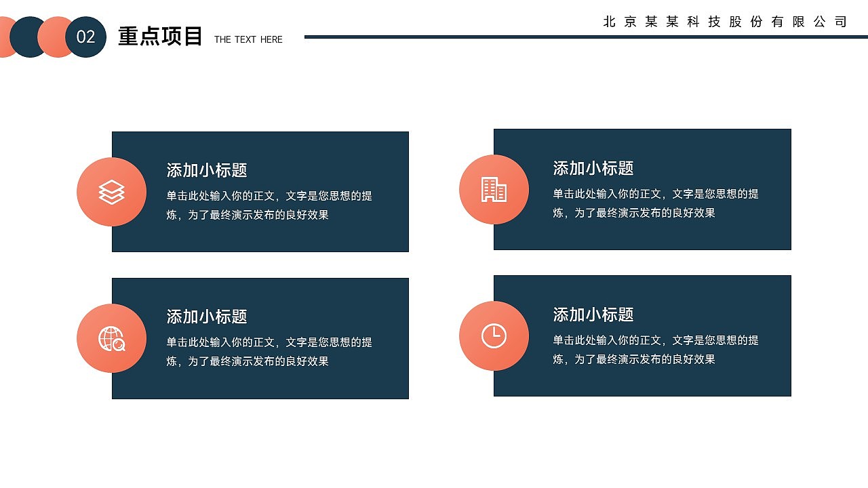Viewport: 868px width, 488px height.
Task: Select the slide title 重点项目
Action: (161, 35)
